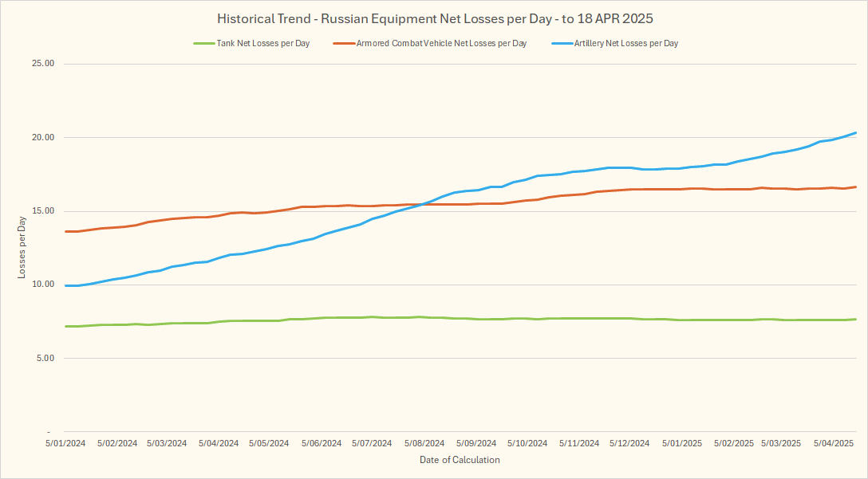868x479 pixels.
Task: Click the green legend line marker
Action: (203, 43)
